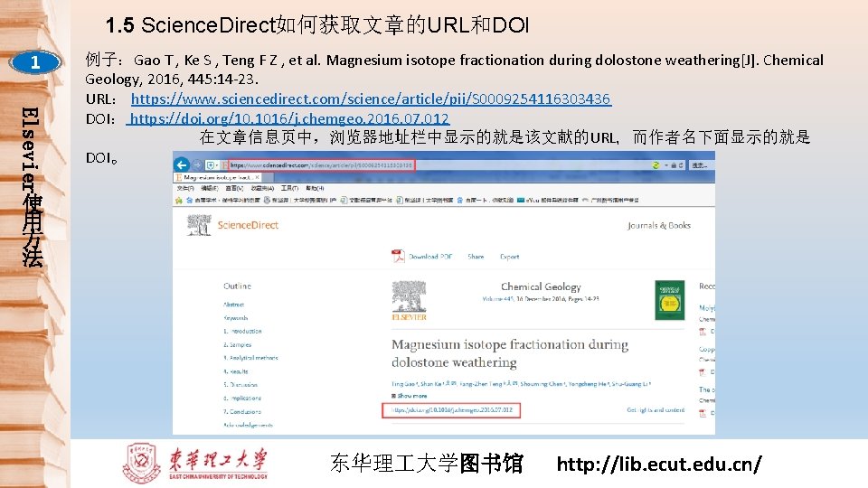
Task: Click author name Yongsheng He
Action: [x=588, y=383]
